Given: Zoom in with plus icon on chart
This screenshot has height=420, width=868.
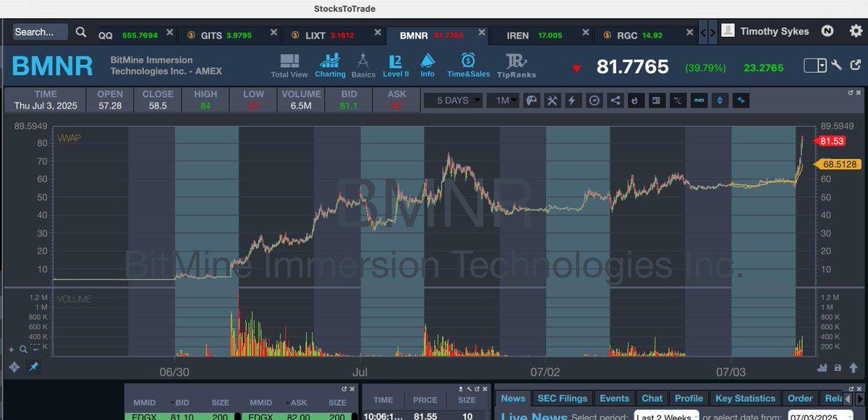Looking at the screenshot, I should pyautogui.click(x=12, y=348).
